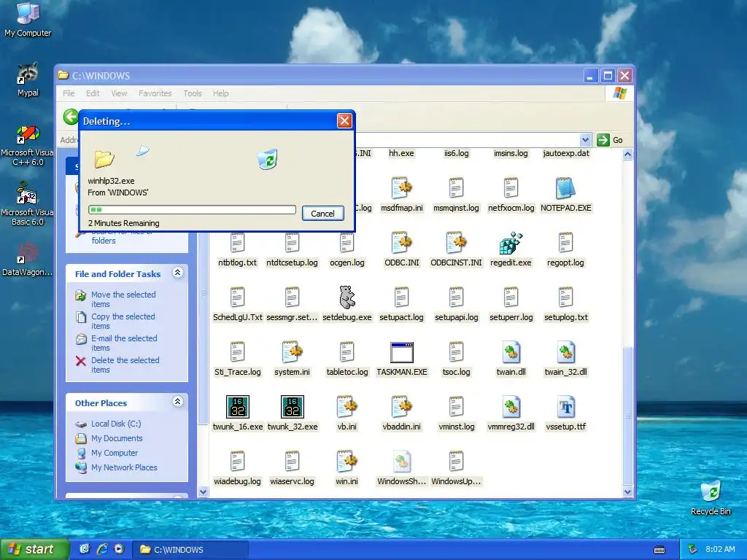Select the vb.ini file icon

(347, 407)
